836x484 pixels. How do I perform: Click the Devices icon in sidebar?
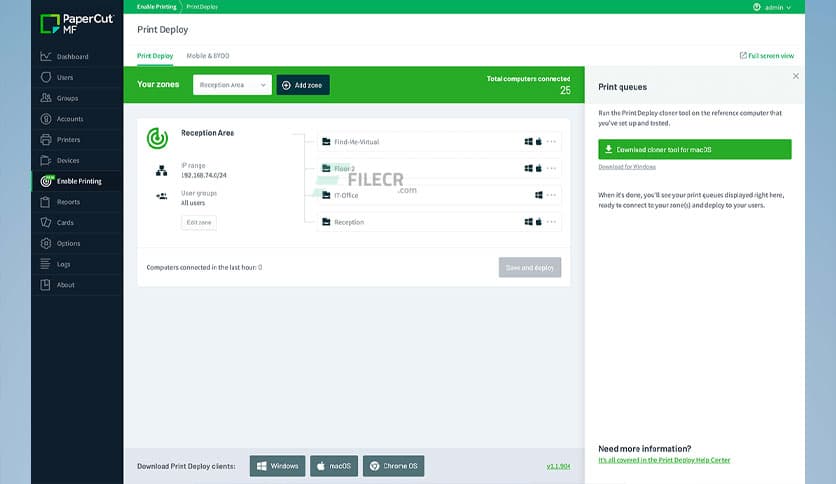coord(46,160)
